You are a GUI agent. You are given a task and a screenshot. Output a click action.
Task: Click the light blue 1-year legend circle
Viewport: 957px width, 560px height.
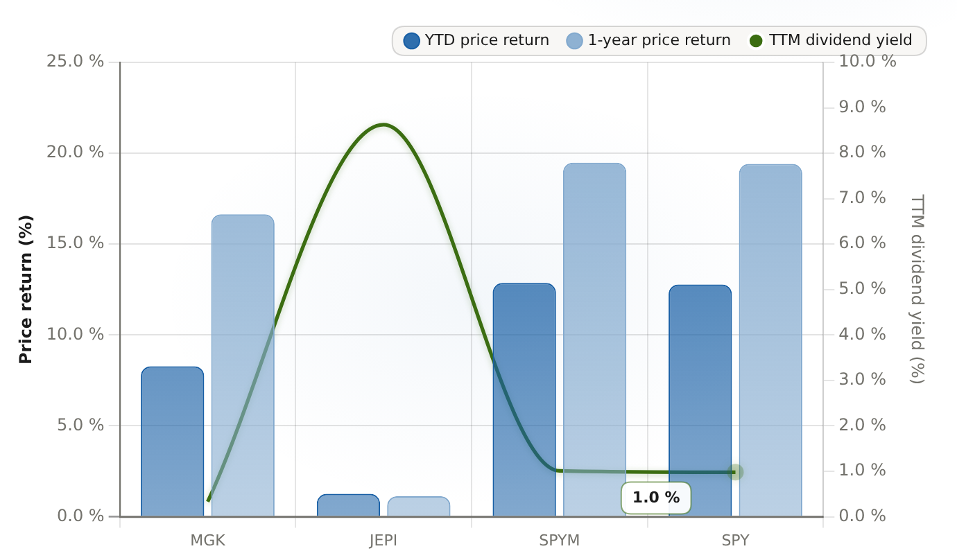click(x=574, y=41)
